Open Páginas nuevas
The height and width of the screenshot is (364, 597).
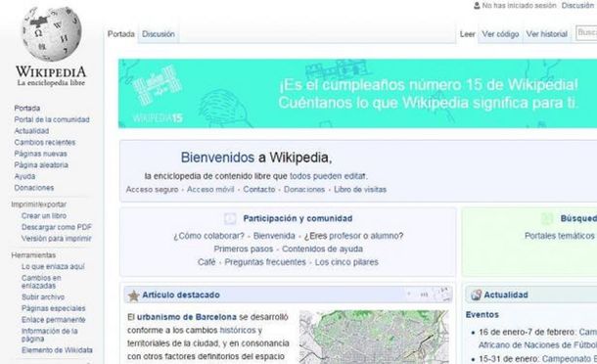point(40,154)
